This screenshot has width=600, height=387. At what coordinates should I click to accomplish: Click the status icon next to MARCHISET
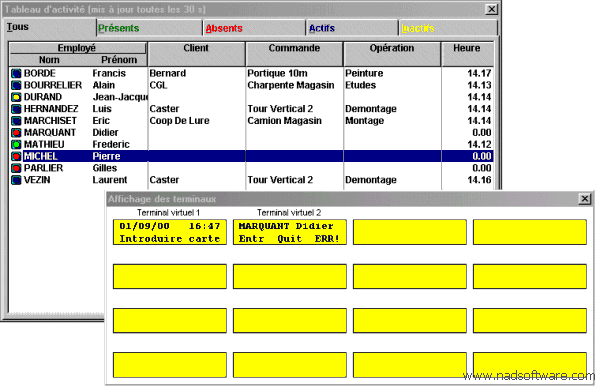(16, 121)
